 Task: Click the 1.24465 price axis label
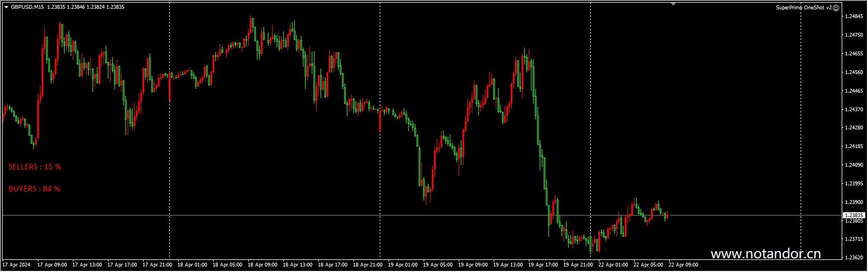pos(854,91)
